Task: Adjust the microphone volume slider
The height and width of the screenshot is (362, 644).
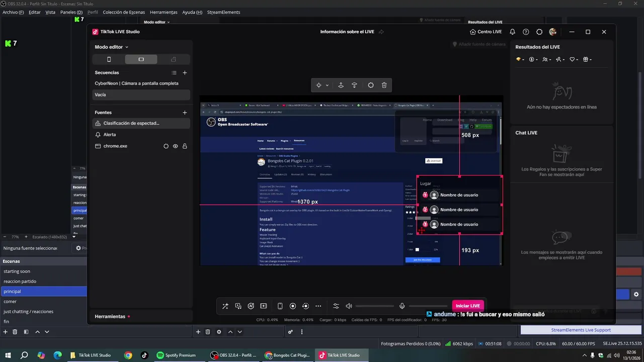Action: 428,306
